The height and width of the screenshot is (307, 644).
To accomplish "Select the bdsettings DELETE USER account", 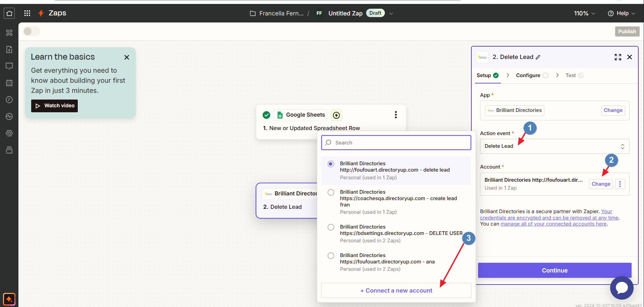I will pyautogui.click(x=396, y=234).
